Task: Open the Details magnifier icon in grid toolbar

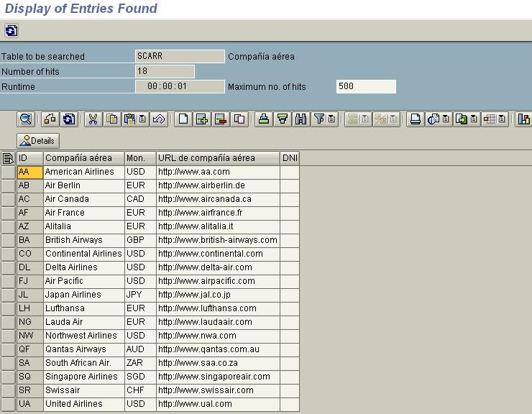Action: click(26, 119)
